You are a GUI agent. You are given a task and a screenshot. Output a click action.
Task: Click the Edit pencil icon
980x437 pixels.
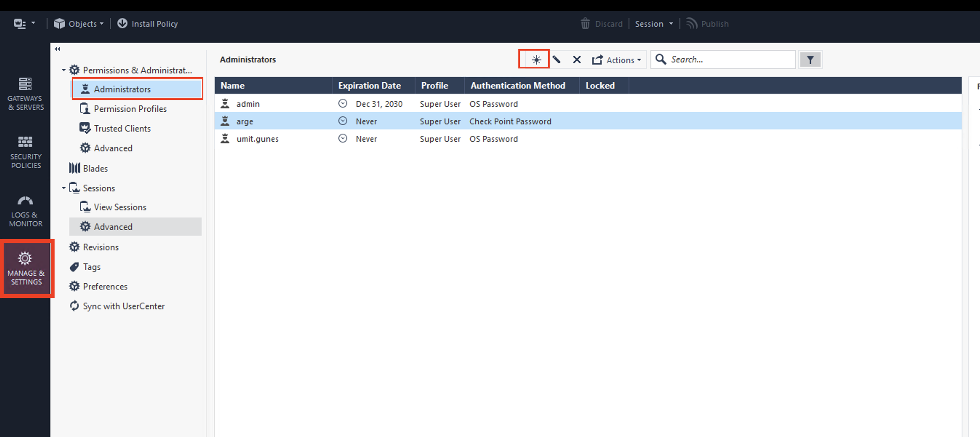tap(557, 59)
